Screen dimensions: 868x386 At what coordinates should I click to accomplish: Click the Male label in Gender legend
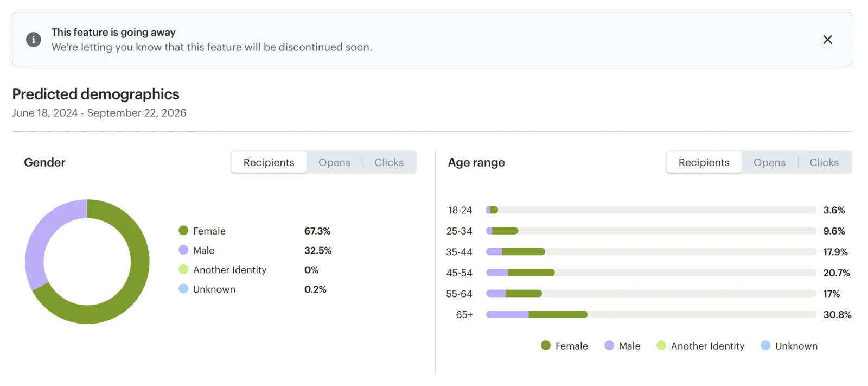[204, 250]
